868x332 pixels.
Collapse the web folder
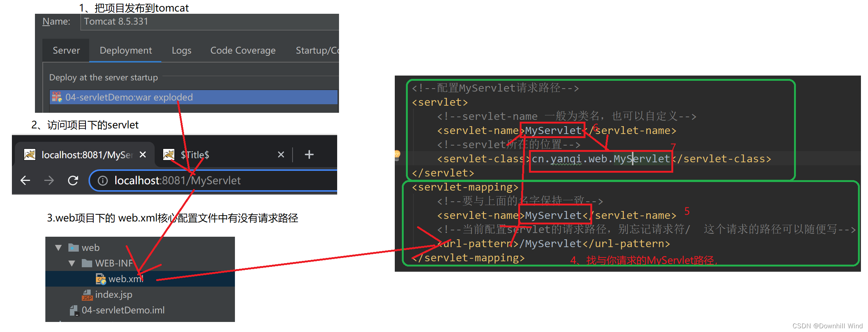(x=58, y=248)
